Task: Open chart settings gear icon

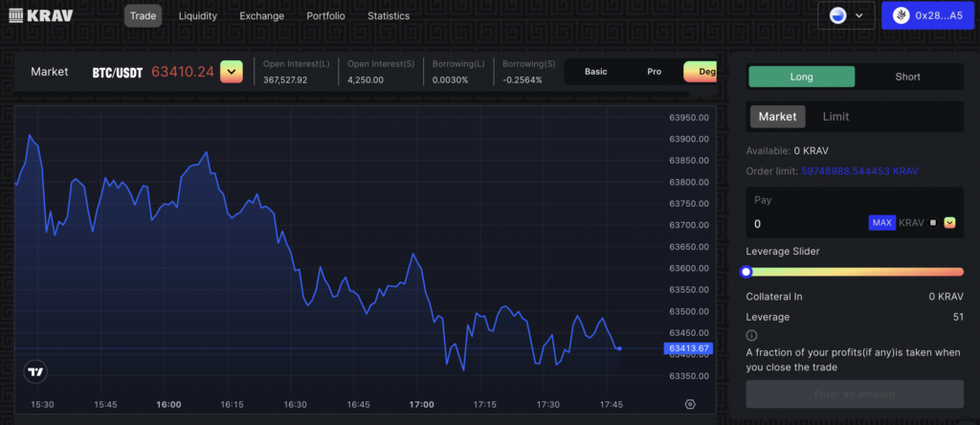Action: [x=690, y=404]
